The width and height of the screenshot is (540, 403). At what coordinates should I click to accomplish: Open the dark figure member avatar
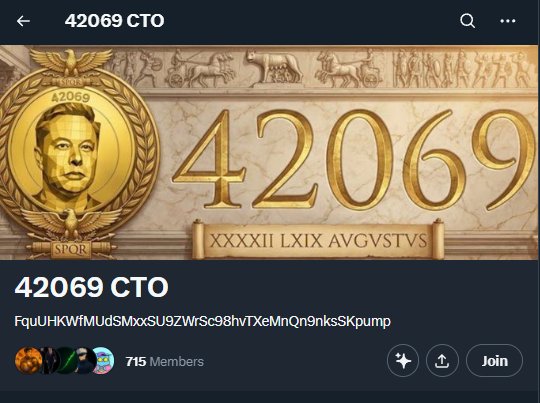coord(48,361)
